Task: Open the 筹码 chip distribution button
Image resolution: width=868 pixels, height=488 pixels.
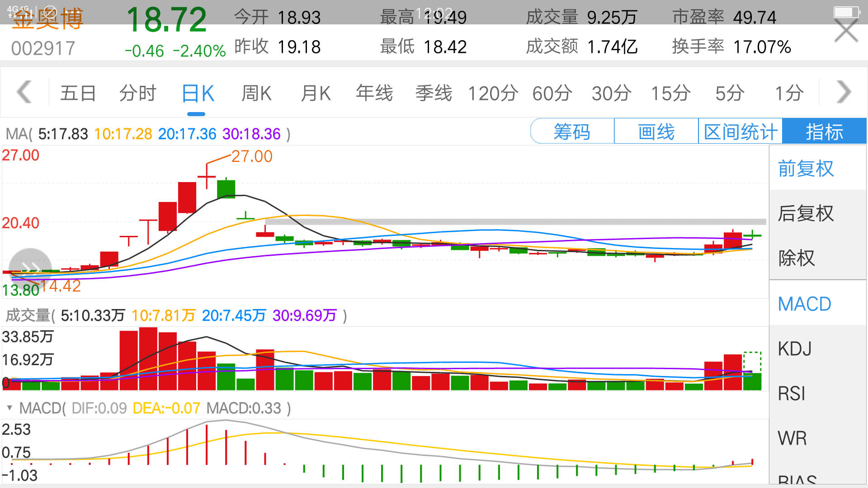Action: (572, 131)
